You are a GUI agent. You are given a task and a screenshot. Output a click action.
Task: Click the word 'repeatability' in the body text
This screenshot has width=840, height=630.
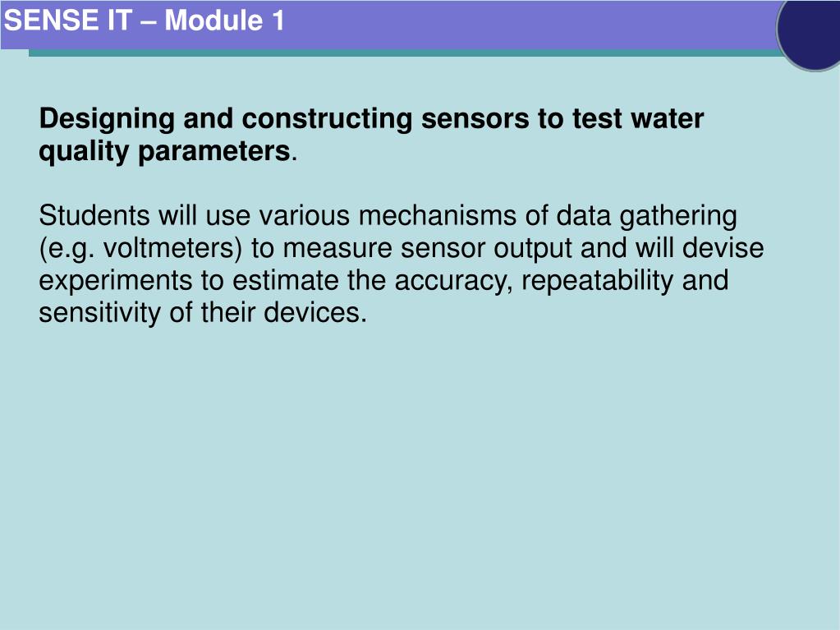(x=597, y=281)
